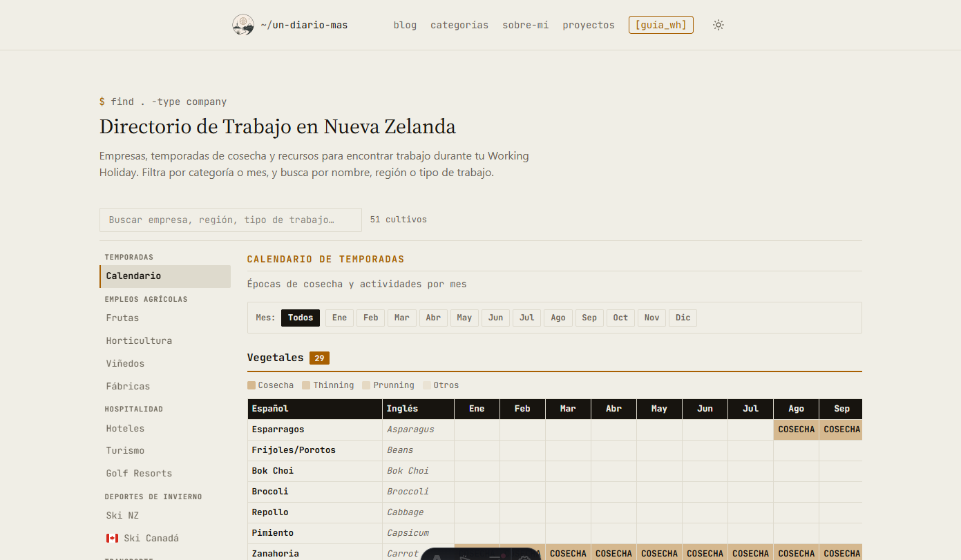Image resolution: width=961 pixels, height=560 pixels.
Task: Focus the Buscar empresa search field
Action: (x=231, y=220)
